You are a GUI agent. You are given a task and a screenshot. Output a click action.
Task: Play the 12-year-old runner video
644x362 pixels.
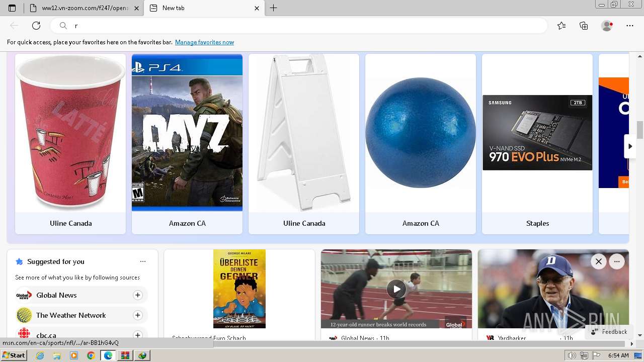396,289
